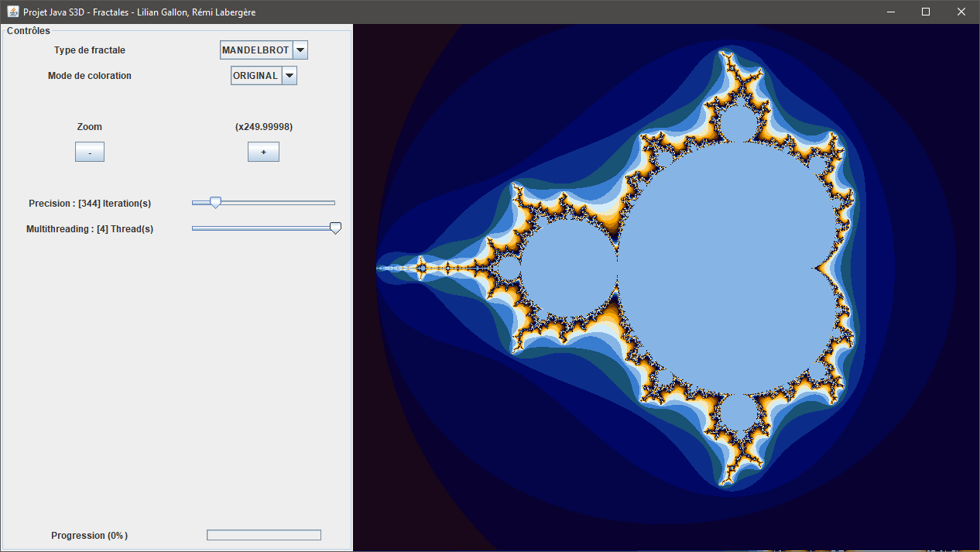Click the zoom out minus button
This screenshot has width=980, height=552.
tap(90, 153)
